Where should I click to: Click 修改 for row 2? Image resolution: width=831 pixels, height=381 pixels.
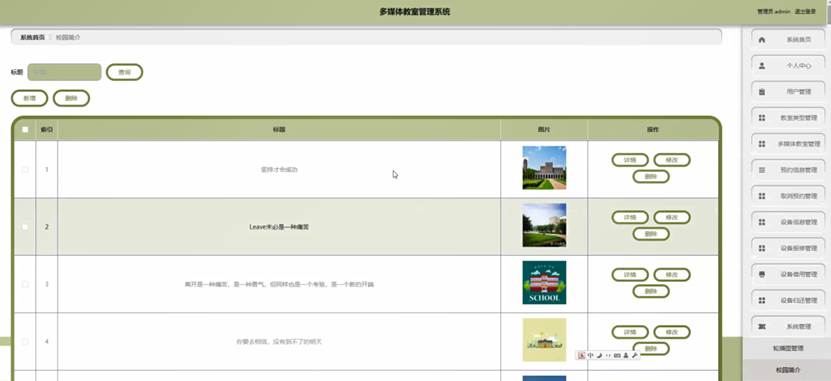click(672, 217)
